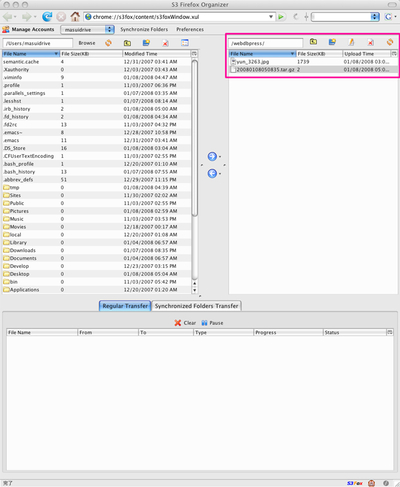400x487 pixels.
Task: Click the download left-arrow transfer icon
Action: click(x=212, y=173)
